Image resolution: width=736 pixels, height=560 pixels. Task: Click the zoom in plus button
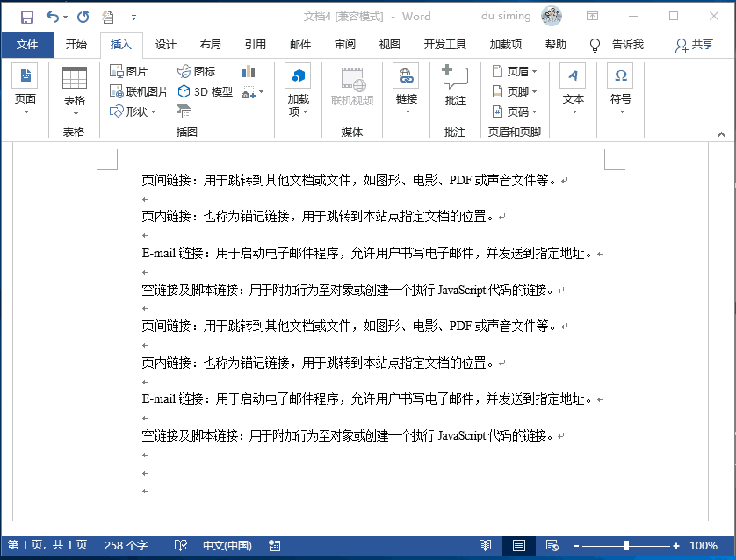click(x=676, y=546)
